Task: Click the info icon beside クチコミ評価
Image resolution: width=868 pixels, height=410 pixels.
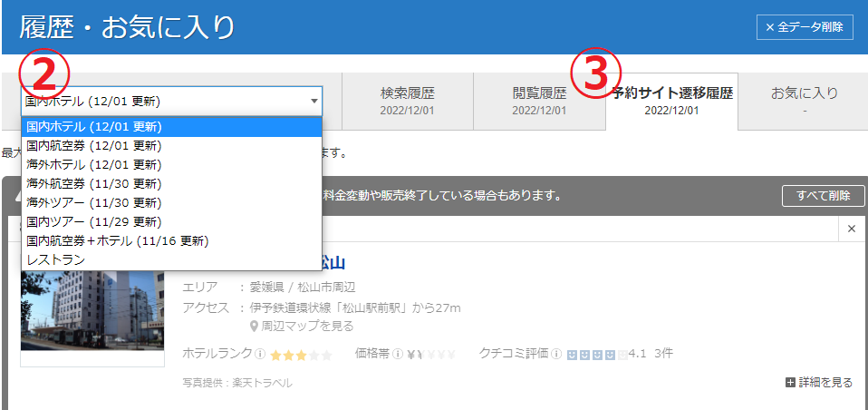Action: (x=558, y=354)
